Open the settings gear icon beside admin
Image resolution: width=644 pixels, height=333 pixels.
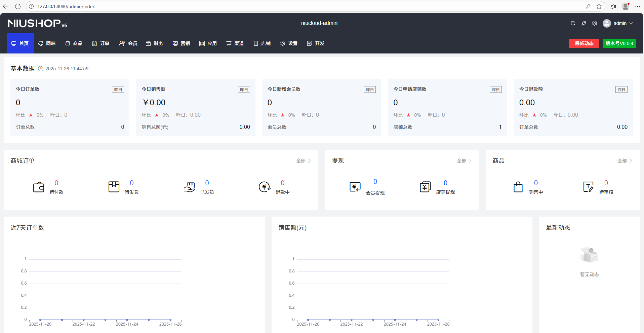coord(595,23)
